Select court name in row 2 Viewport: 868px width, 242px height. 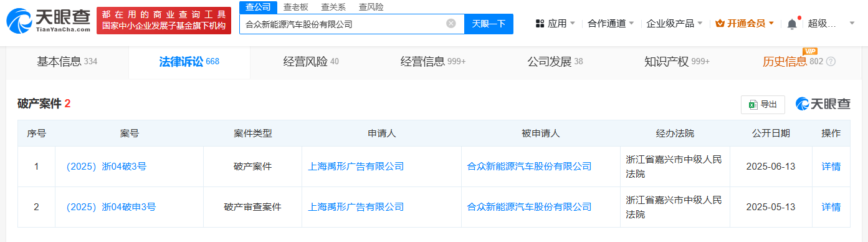coord(674,207)
